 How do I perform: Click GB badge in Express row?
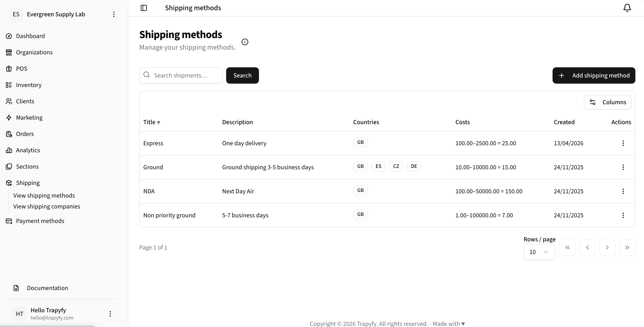pyautogui.click(x=360, y=142)
